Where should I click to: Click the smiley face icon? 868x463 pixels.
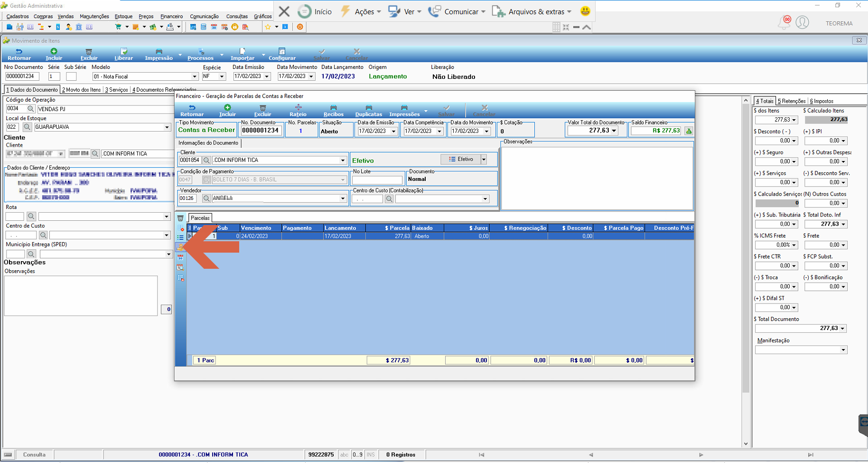pyautogui.click(x=585, y=11)
